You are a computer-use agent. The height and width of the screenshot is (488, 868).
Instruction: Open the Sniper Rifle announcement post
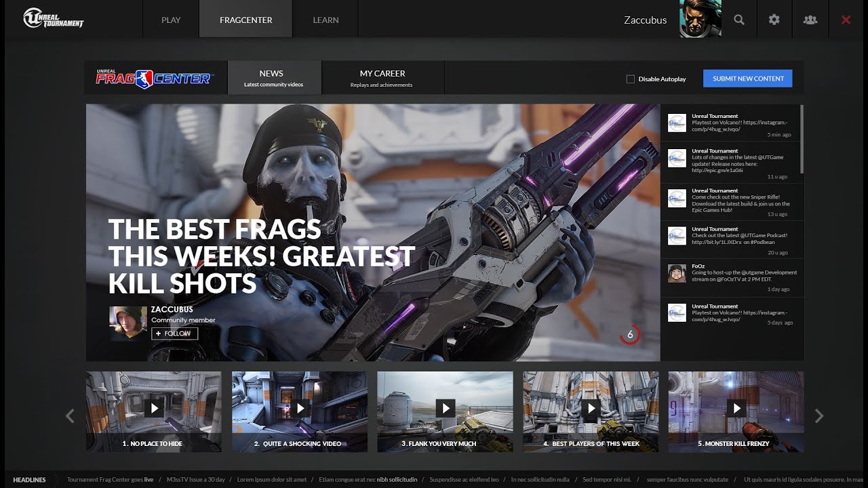(x=732, y=202)
